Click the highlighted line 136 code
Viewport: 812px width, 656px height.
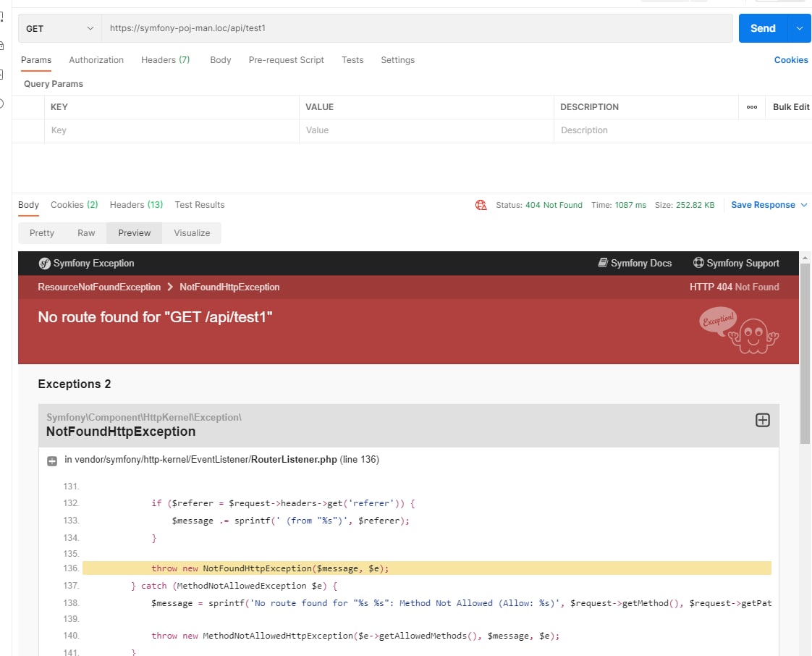click(x=427, y=568)
